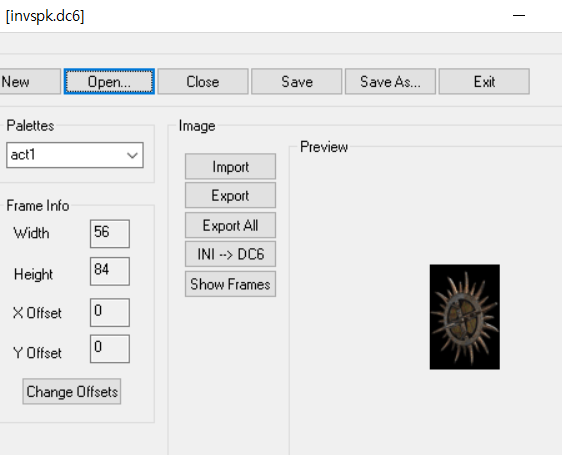Screen dimensions: 562x455
Task: Import an image into the frame
Action: point(230,166)
